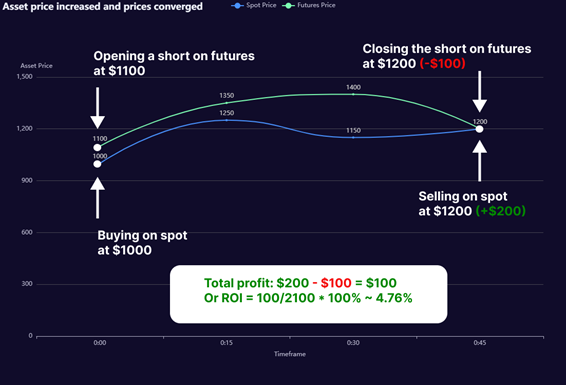
Task: Click the down arrow above futures opening point
Action: click(97, 108)
